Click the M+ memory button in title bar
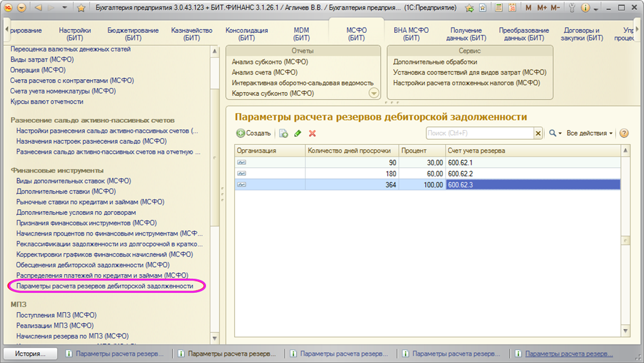 pyautogui.click(x=542, y=8)
